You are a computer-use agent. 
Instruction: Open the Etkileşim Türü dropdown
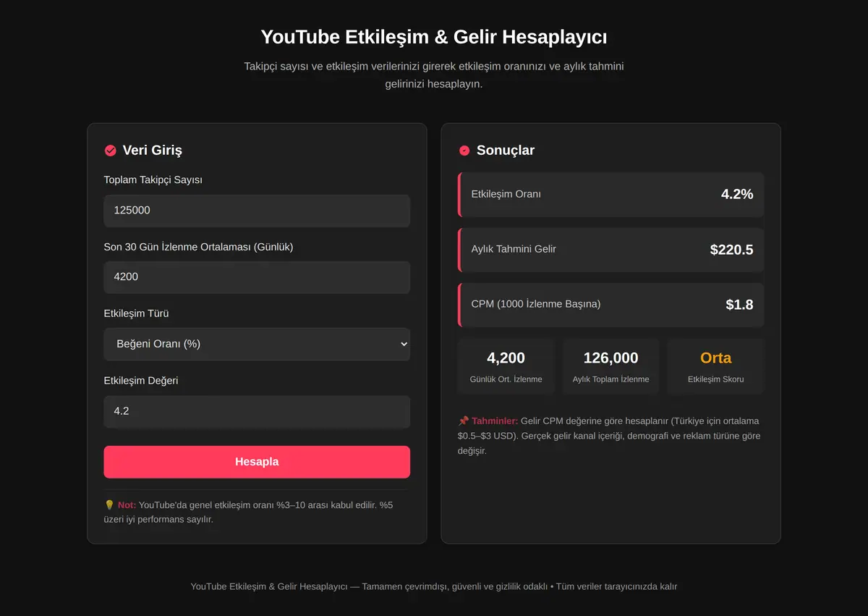257,344
